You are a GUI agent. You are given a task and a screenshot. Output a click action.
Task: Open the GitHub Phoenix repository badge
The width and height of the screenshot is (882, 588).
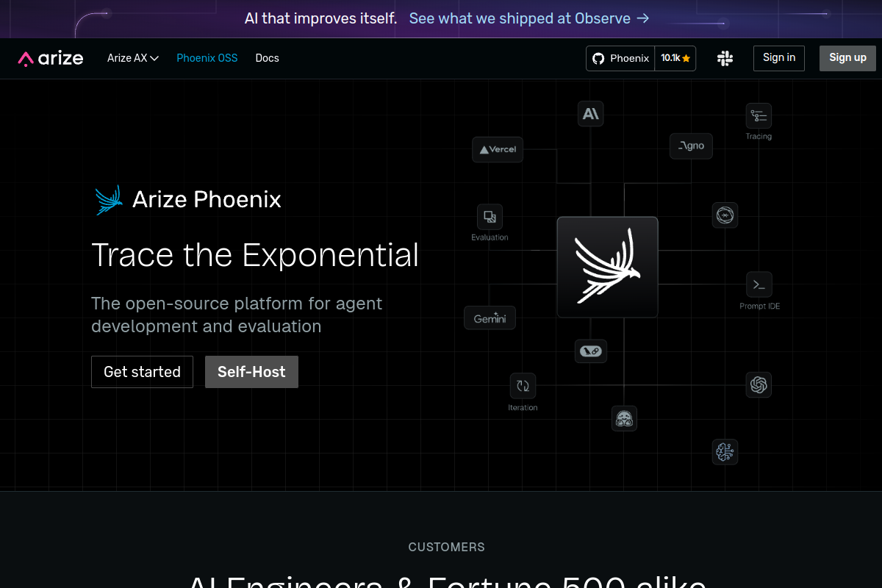coord(621,58)
